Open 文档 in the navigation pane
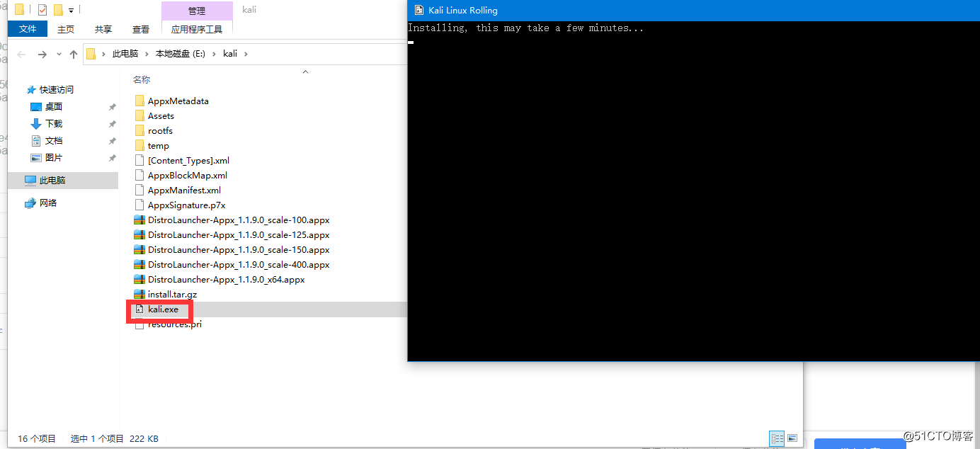Viewport: 980px width, 449px height. tap(54, 140)
